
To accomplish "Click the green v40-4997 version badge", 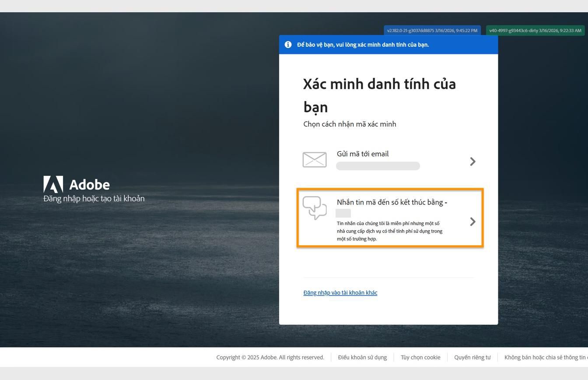I will tap(535, 30).
